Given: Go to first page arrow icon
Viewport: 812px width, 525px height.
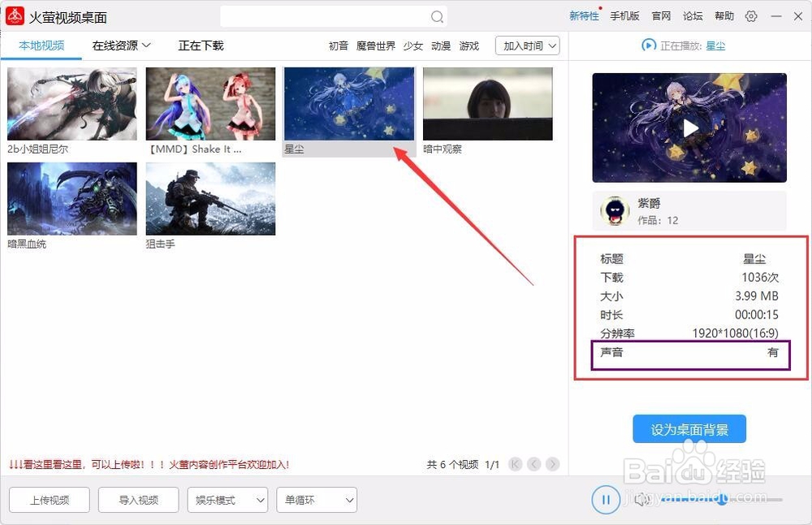Looking at the screenshot, I should coord(516,464).
